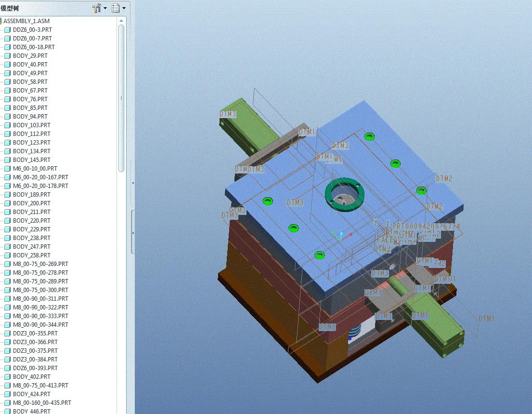The height and width of the screenshot is (414, 532).
Task: Click the DTM2 datum label in graphics area
Action: point(444,178)
